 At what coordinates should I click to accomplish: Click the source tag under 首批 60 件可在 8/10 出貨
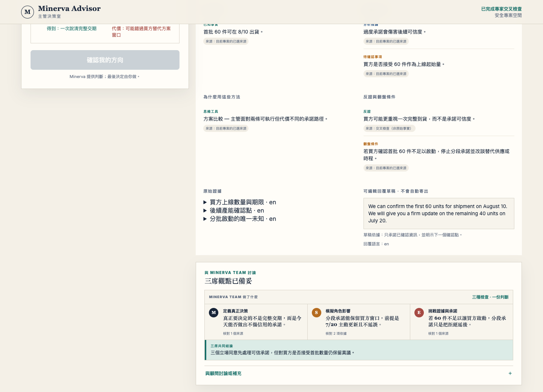click(226, 41)
